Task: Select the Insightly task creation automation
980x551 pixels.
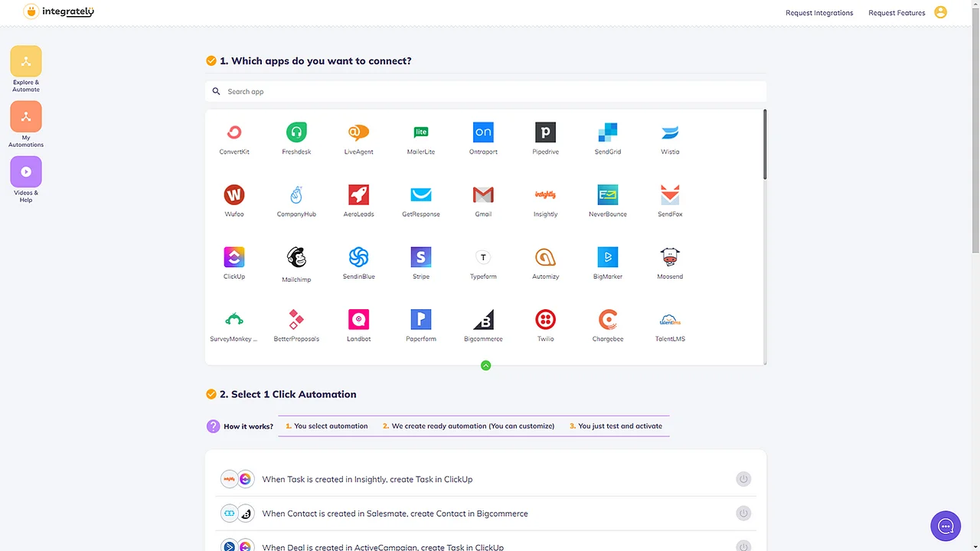Action: pos(367,478)
